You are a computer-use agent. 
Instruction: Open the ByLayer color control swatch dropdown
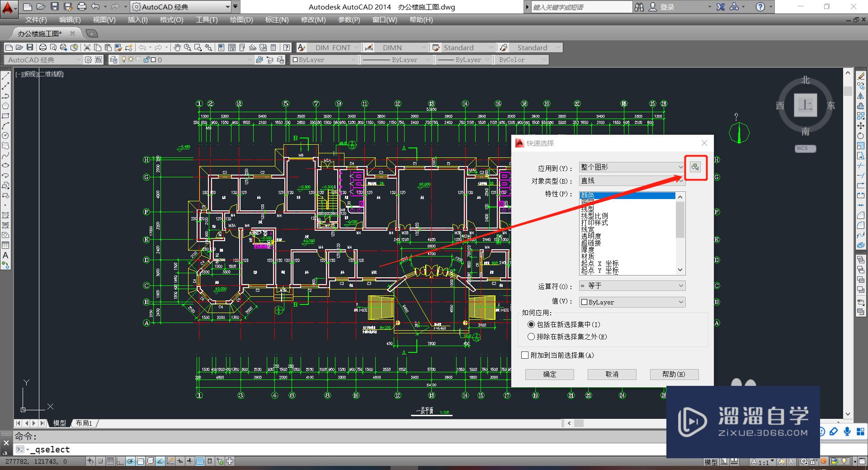[x=325, y=60]
